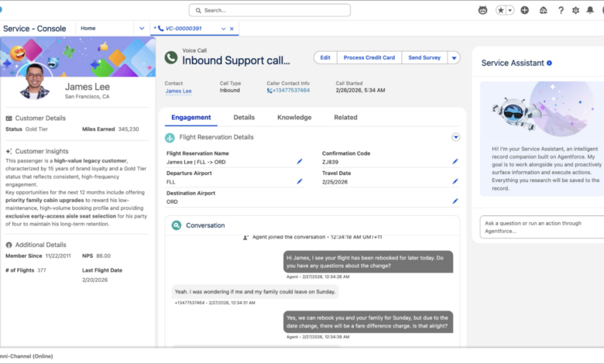Click the Member Since date '11/22/2011'
Screen dimensions: 604x364
(58, 256)
